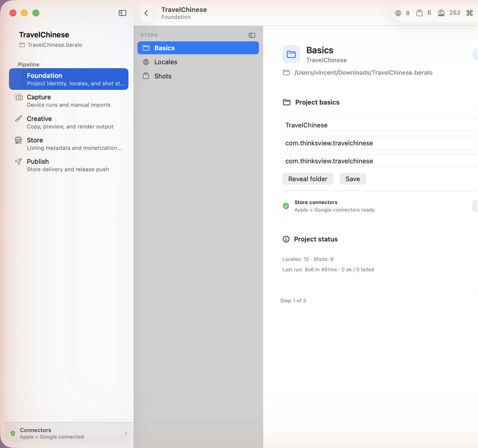Screen dimensions: 478x448
Task: Open the Store pipeline stage
Action: (69, 144)
